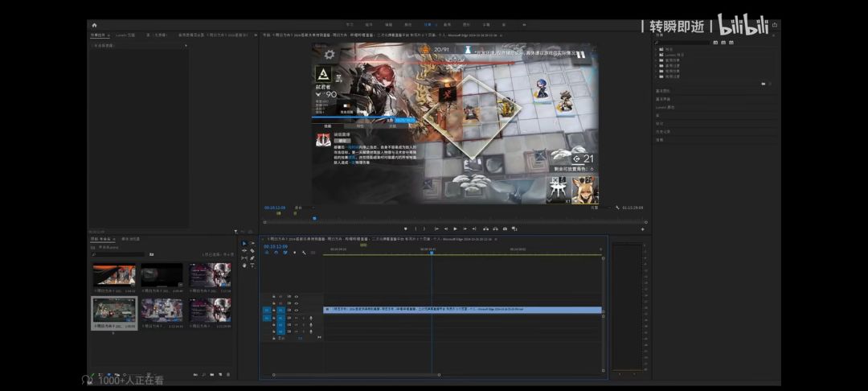The height and width of the screenshot is (391, 868).
Task: Select the Razor tool
Action: (252, 251)
